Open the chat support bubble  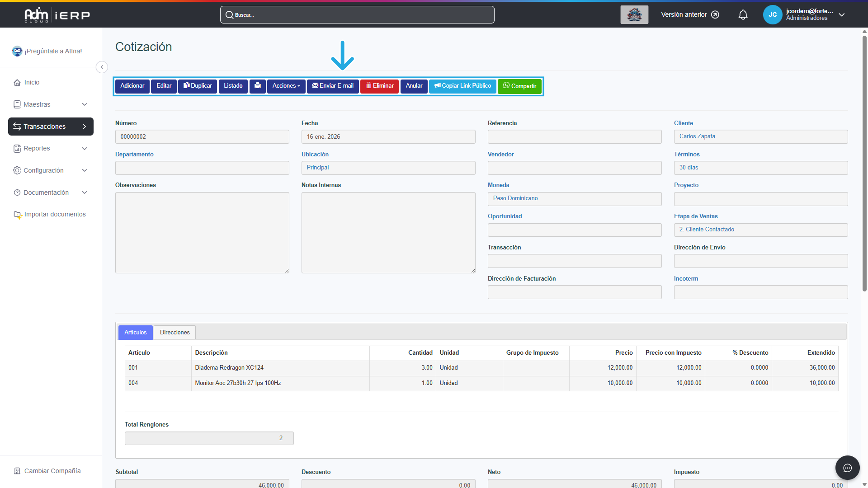click(847, 468)
